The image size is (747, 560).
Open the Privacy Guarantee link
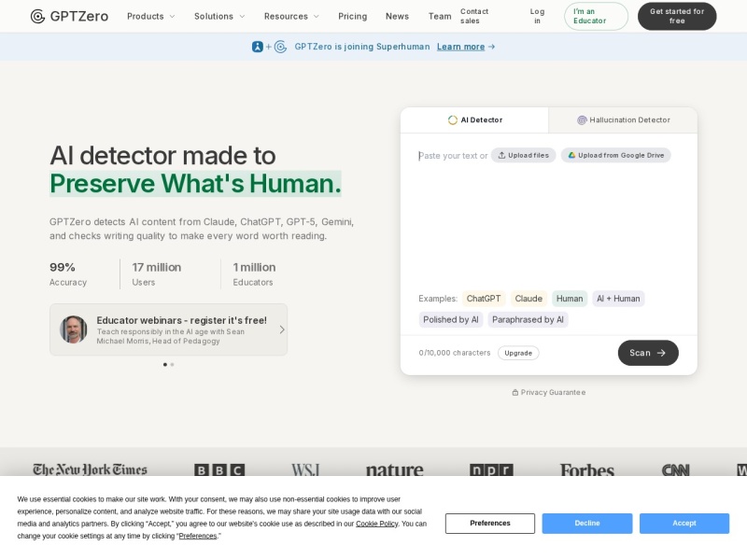point(549,392)
